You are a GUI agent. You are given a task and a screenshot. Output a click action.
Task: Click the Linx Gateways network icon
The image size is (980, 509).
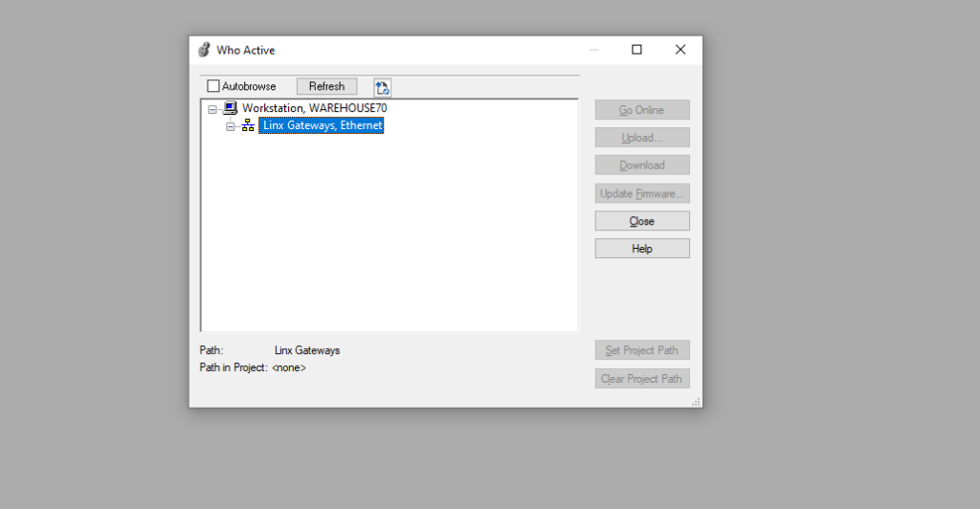248,125
